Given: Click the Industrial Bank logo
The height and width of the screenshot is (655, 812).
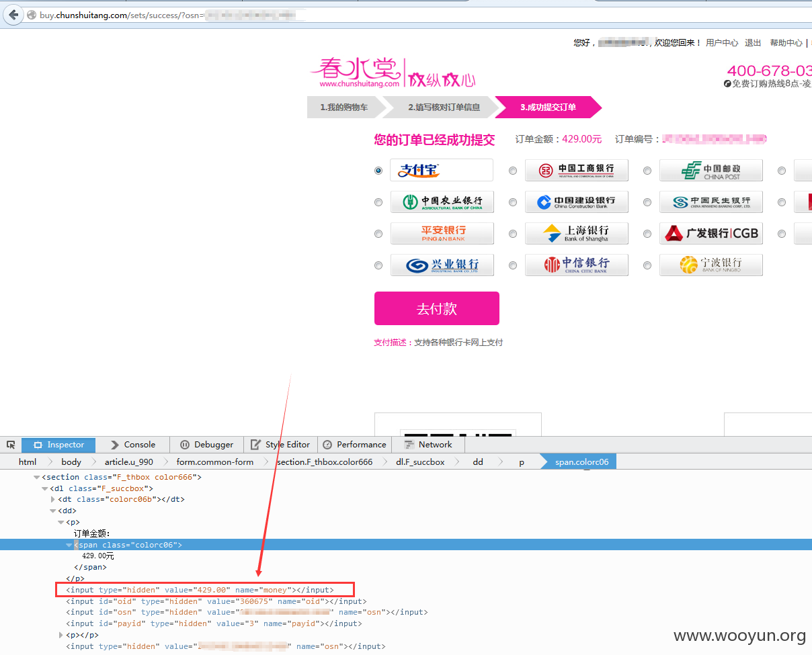Looking at the screenshot, I should point(442,265).
